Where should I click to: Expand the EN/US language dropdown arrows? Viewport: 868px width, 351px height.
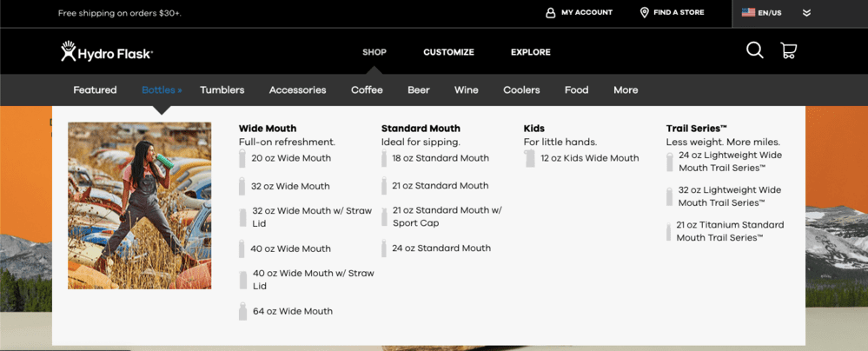(806, 13)
